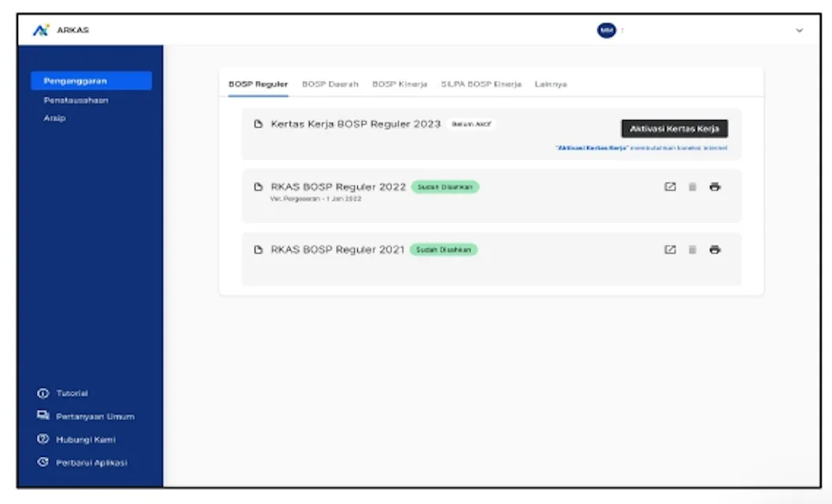The image size is (832, 504).
Task: Click document icon beside RKAS 2021
Action: point(258,250)
